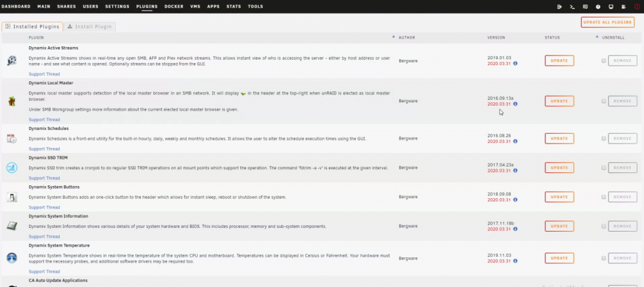Open Support Thread for Dynamix Active Streams
The image size is (644, 287).
[x=44, y=74]
